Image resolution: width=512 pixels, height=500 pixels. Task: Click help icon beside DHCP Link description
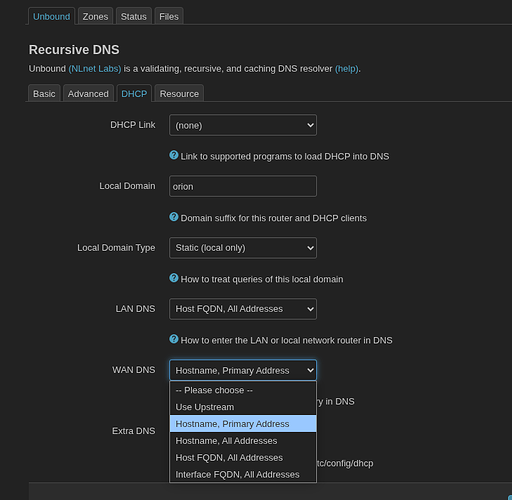[174, 155]
